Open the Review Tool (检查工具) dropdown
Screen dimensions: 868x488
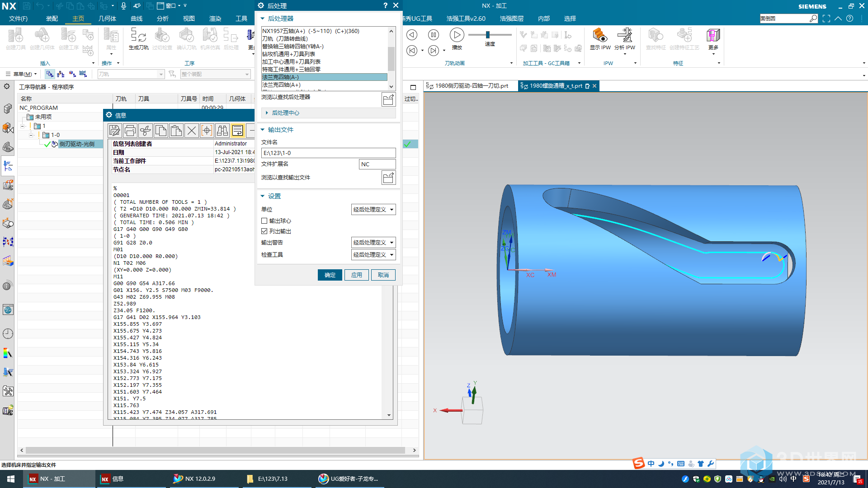[373, 254]
